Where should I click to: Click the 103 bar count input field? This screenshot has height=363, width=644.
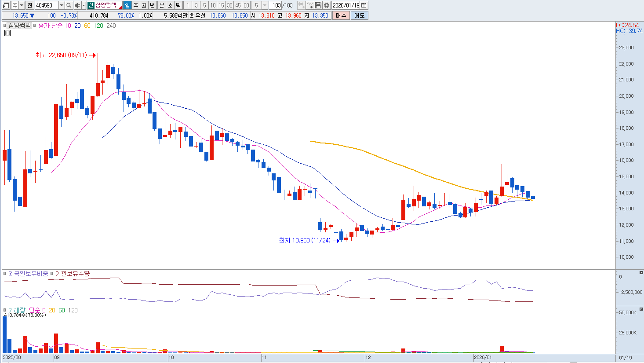(277, 5)
